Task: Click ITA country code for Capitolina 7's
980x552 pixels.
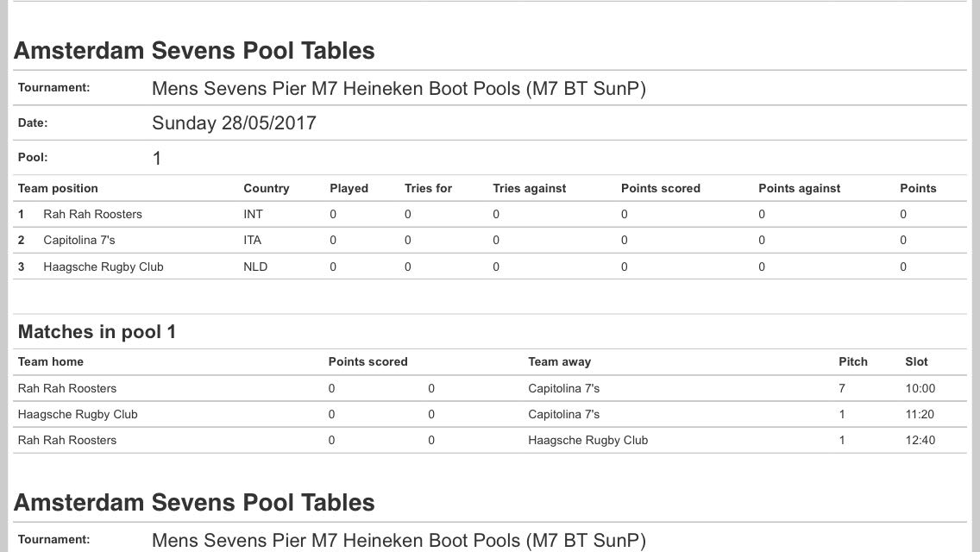Action: click(253, 240)
